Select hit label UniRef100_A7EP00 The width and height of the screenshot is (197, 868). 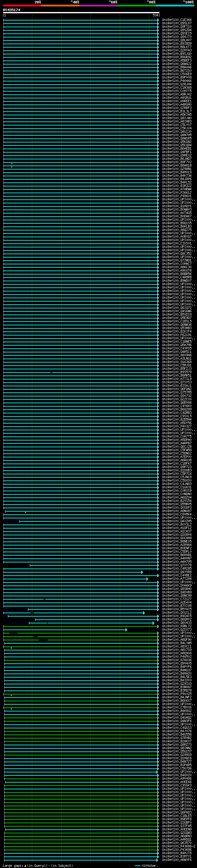(177, 457)
